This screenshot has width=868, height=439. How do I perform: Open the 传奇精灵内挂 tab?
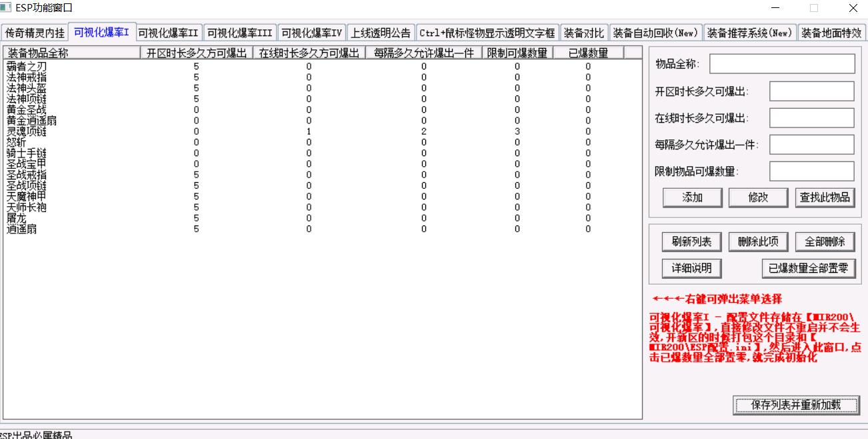[35, 33]
